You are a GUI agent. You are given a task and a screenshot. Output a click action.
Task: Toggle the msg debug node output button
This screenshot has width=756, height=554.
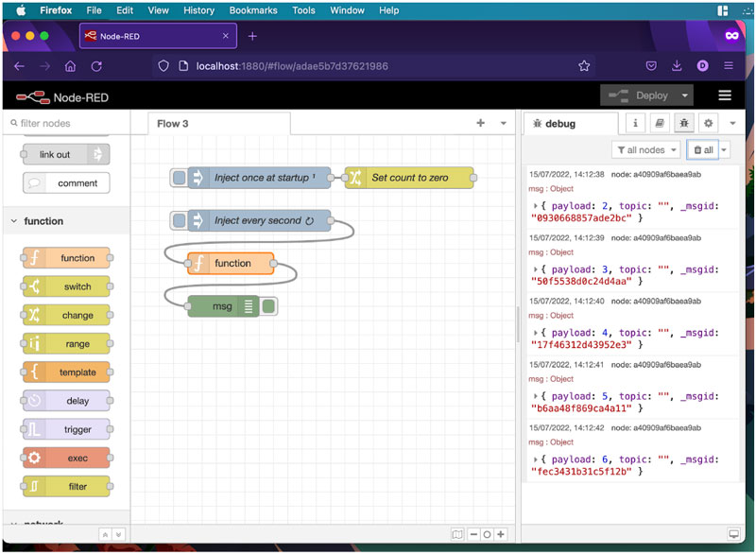click(x=269, y=306)
